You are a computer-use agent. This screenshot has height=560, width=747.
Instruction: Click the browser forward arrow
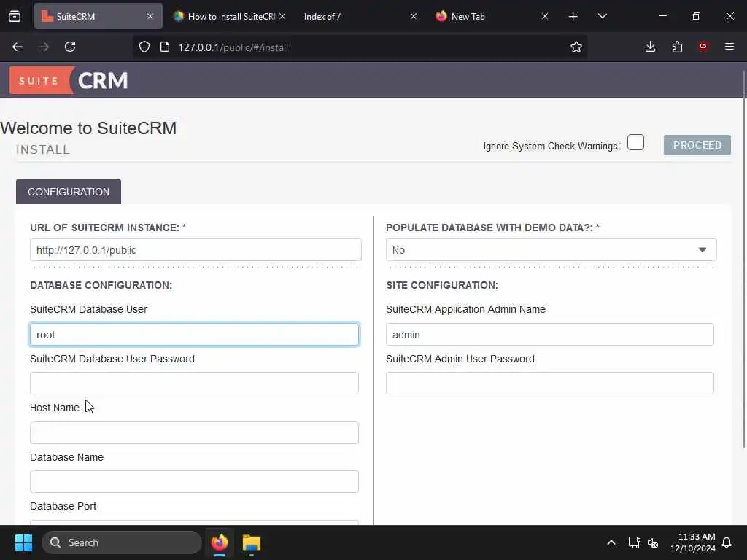click(x=44, y=47)
